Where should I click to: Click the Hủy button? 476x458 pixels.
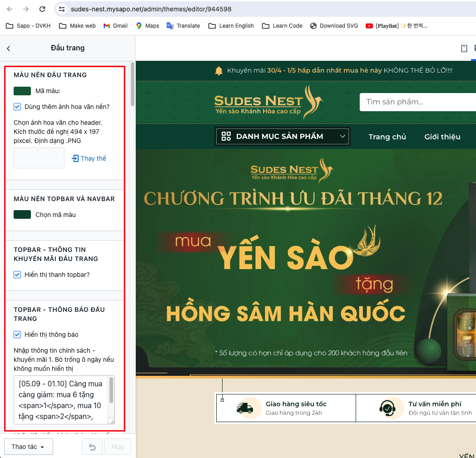pos(118,447)
